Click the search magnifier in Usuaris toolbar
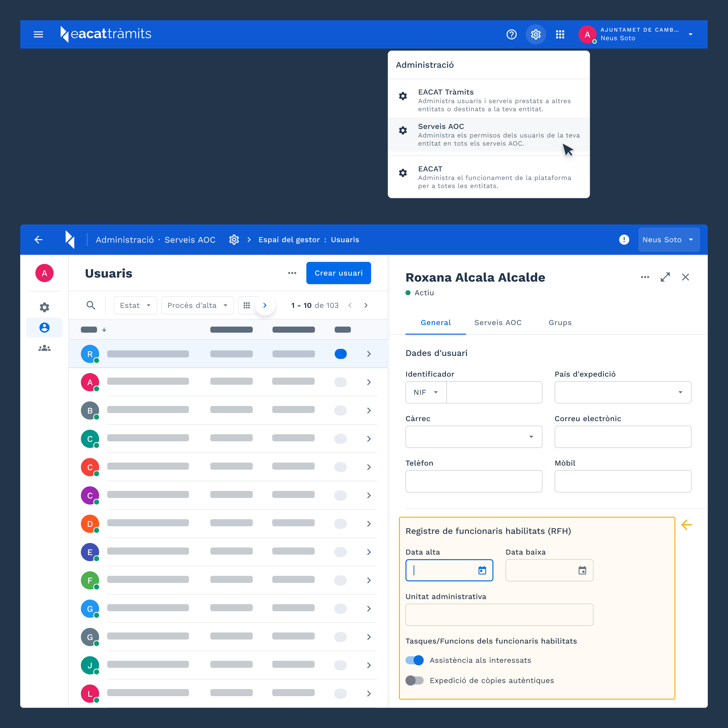Screen dimensions: 728x728 [x=91, y=305]
